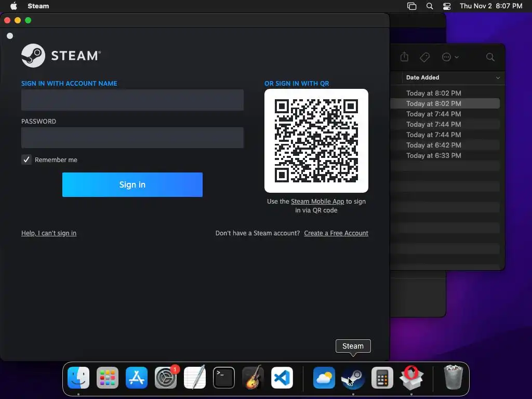Viewport: 532px width, 399px height.
Task: Open the Apple menu
Action: [14, 6]
